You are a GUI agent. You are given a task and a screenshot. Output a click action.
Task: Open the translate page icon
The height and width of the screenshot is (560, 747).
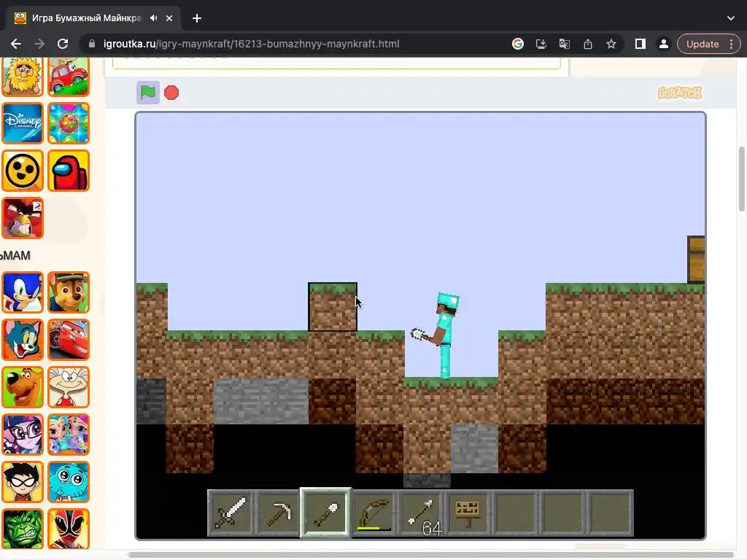tap(565, 44)
